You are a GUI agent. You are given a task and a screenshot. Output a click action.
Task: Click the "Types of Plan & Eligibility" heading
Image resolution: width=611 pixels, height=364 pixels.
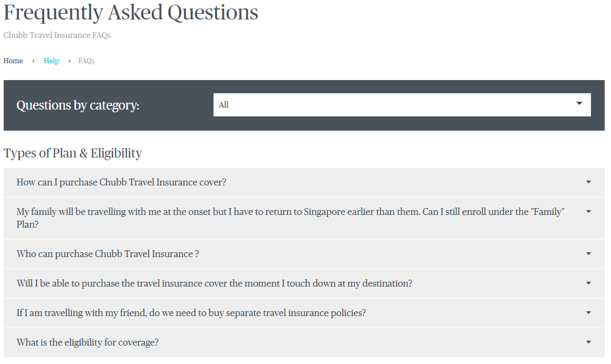pyautogui.click(x=72, y=153)
